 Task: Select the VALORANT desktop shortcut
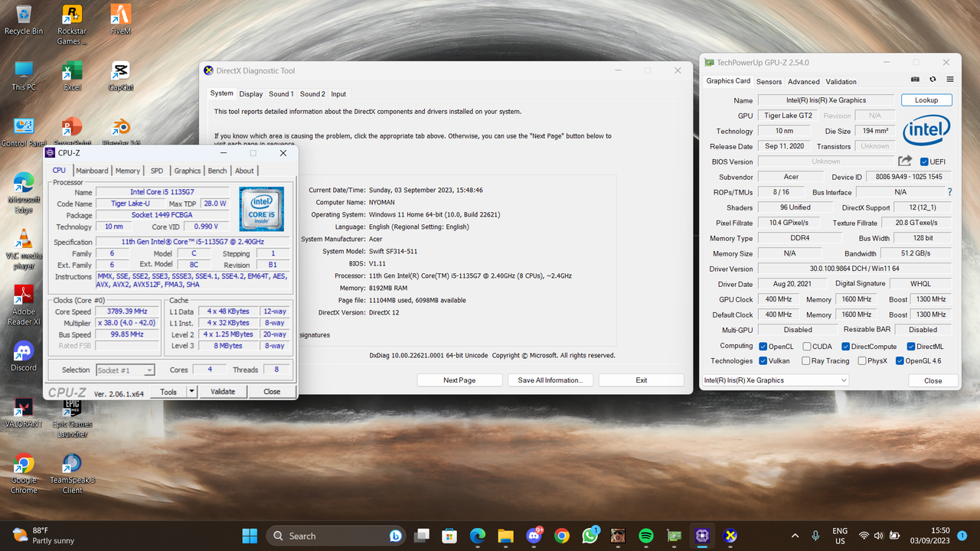click(x=24, y=412)
